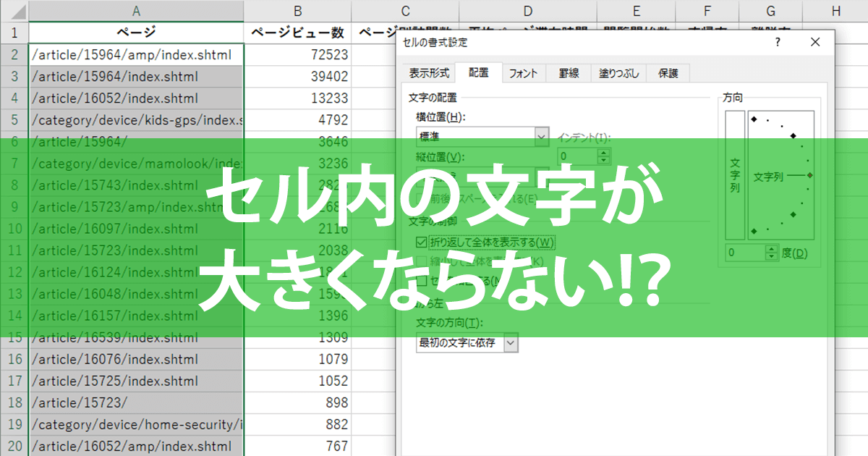868x456 pixels.
Task: Click cell /category/device/home-security
Action: (136, 424)
